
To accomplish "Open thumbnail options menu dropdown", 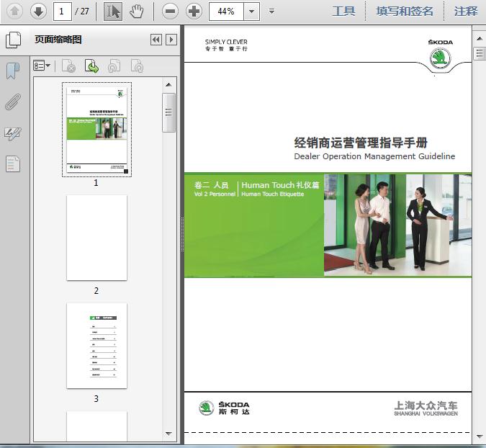I will click(42, 66).
